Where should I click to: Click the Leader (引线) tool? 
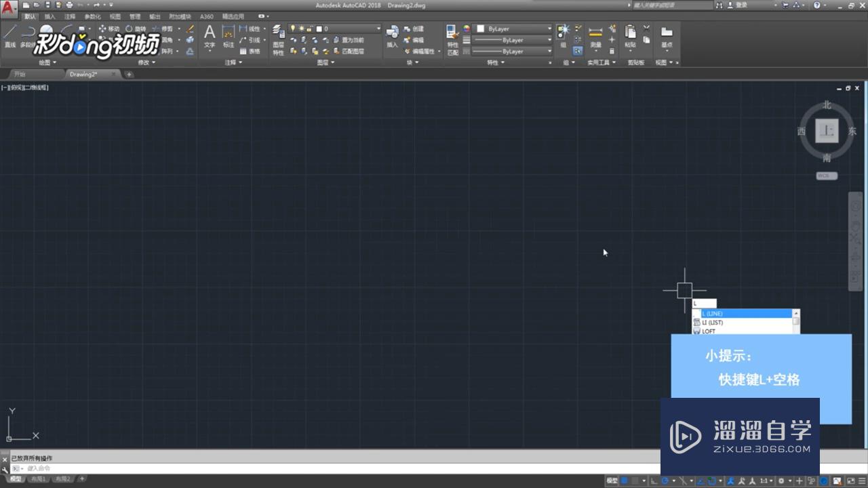[250, 40]
